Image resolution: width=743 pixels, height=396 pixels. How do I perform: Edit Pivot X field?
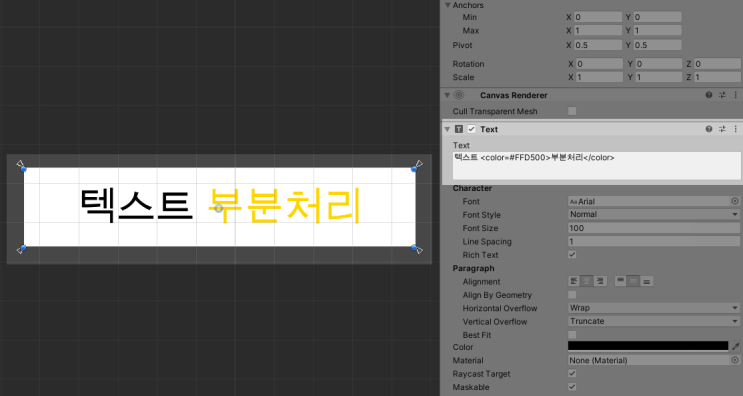tap(598, 45)
